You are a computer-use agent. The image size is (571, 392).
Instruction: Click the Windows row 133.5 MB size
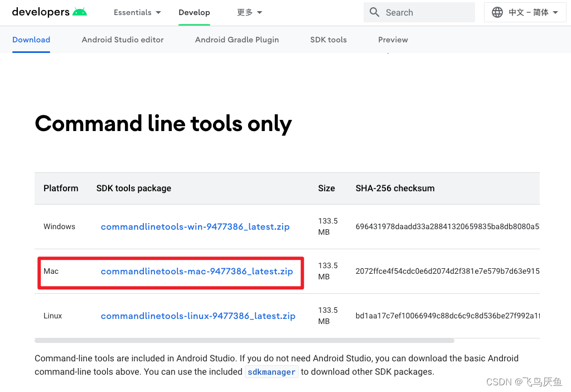(x=328, y=226)
